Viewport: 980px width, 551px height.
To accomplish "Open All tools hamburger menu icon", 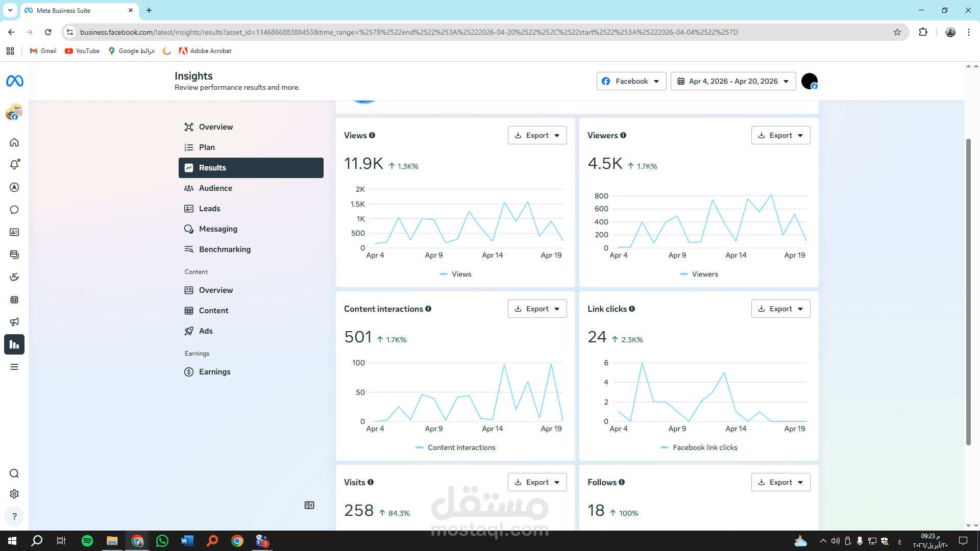I will pyautogui.click(x=14, y=367).
